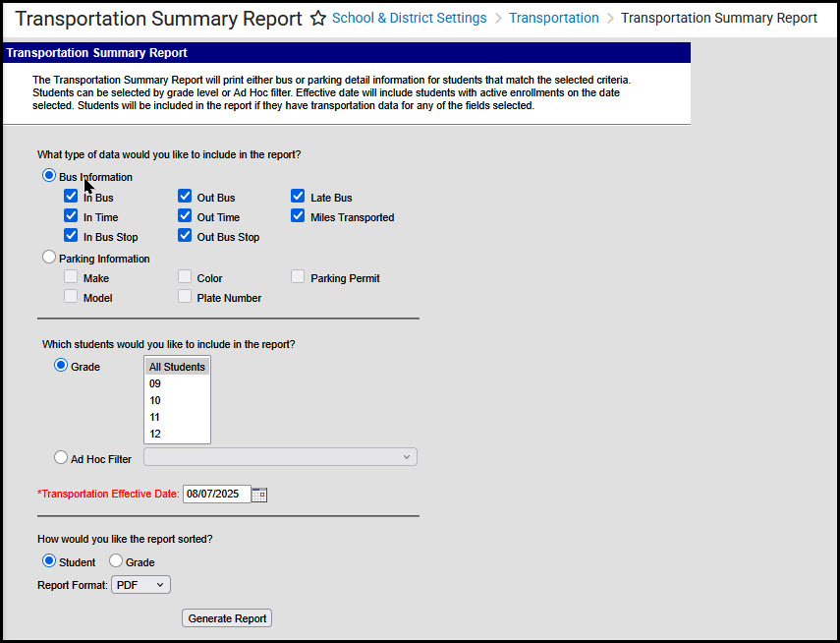The height and width of the screenshot is (643, 840).
Task: Open the Ad Hoc Filter dropdown
Action: click(280, 457)
